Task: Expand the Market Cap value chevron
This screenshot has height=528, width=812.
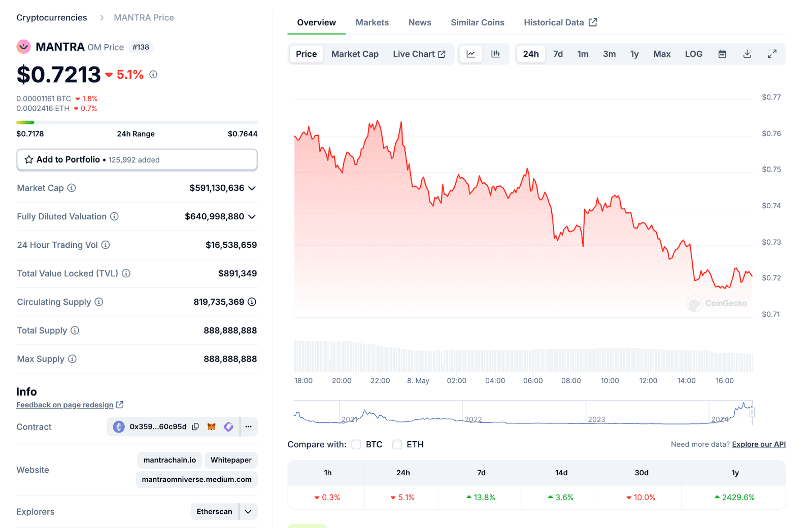Action: click(x=252, y=188)
